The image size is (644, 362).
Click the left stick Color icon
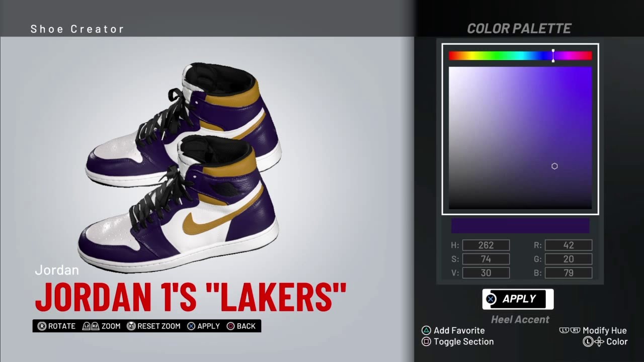(593, 341)
